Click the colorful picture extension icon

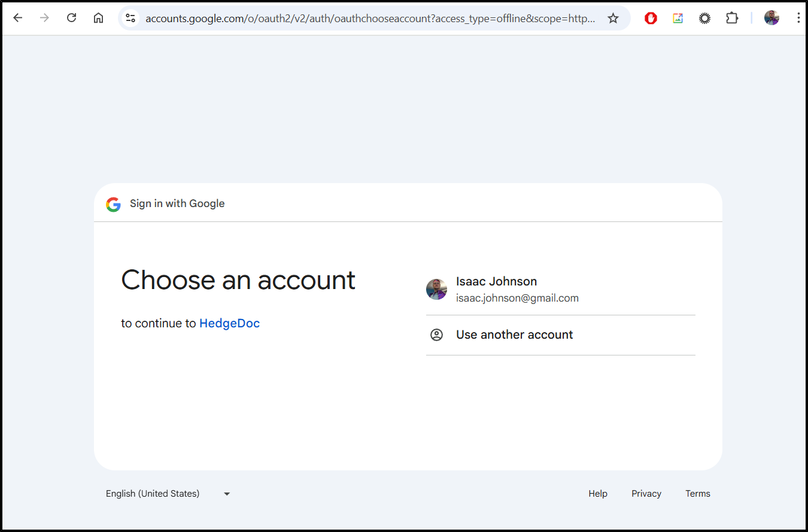[x=678, y=18]
